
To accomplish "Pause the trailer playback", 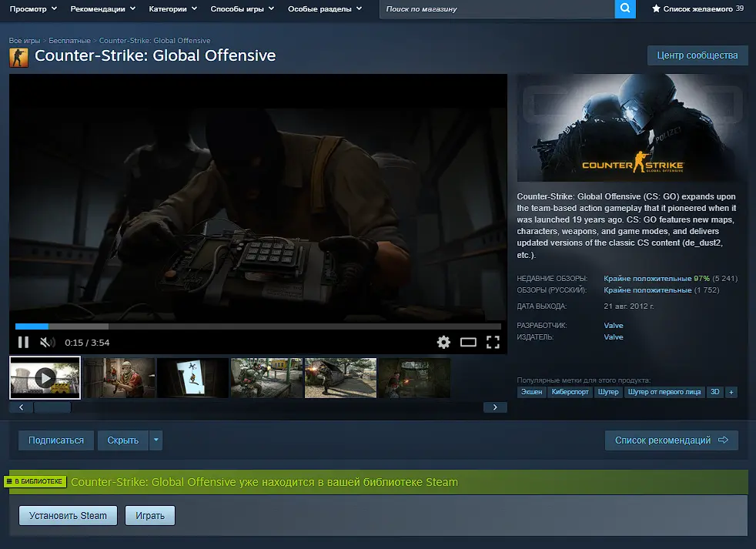I will coord(23,342).
